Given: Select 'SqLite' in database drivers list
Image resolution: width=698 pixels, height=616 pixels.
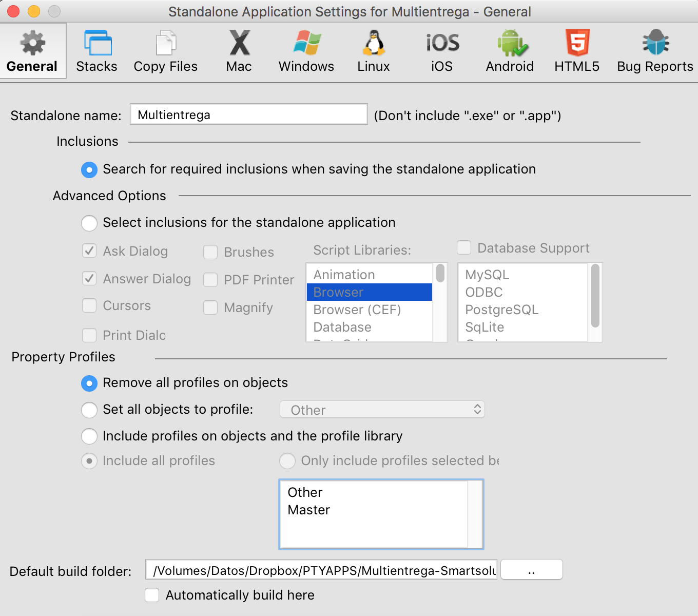Looking at the screenshot, I should tap(523, 327).
